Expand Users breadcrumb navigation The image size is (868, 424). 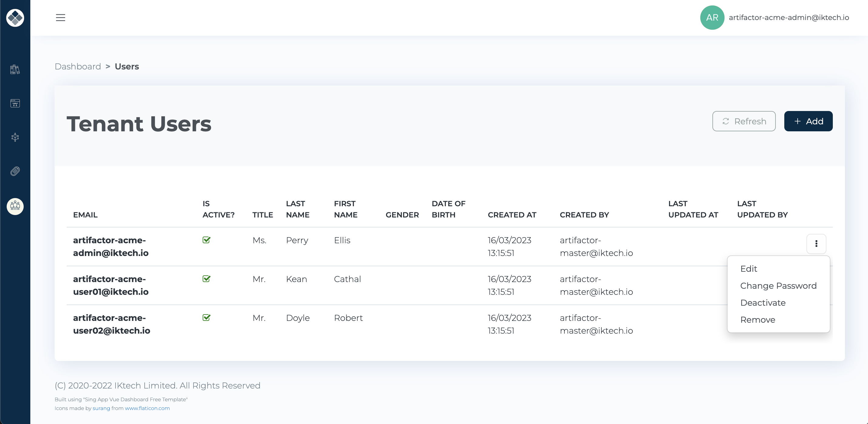tap(127, 66)
